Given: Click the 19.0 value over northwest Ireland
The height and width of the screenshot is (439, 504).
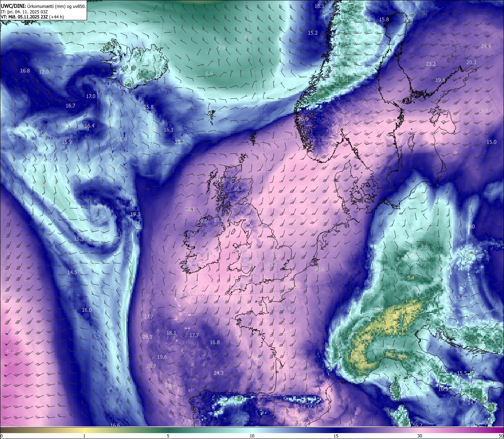Looking at the screenshot, I should click(x=202, y=221).
